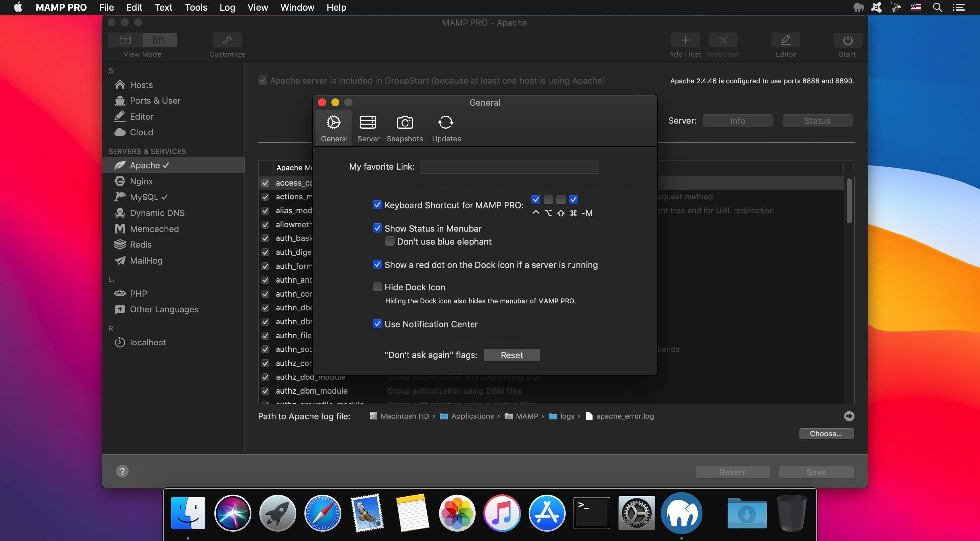The height and width of the screenshot is (541, 980).
Task: Open the View menu
Action: point(257,7)
